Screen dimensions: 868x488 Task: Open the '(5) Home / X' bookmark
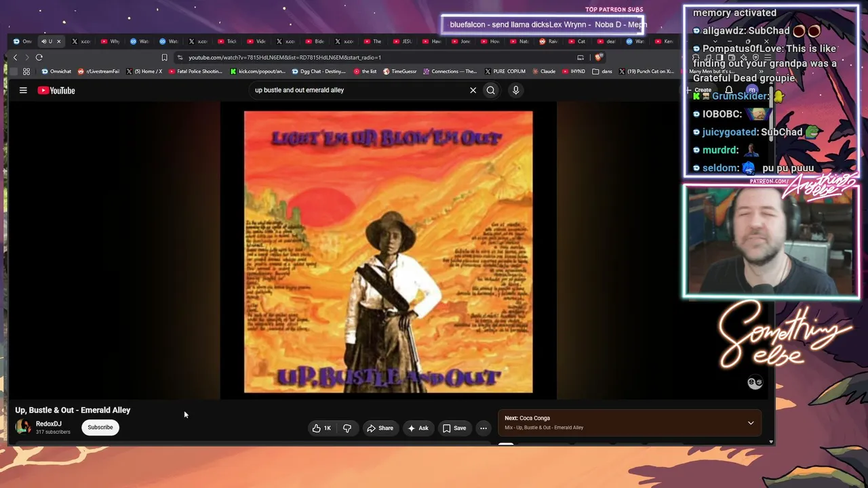pos(144,71)
